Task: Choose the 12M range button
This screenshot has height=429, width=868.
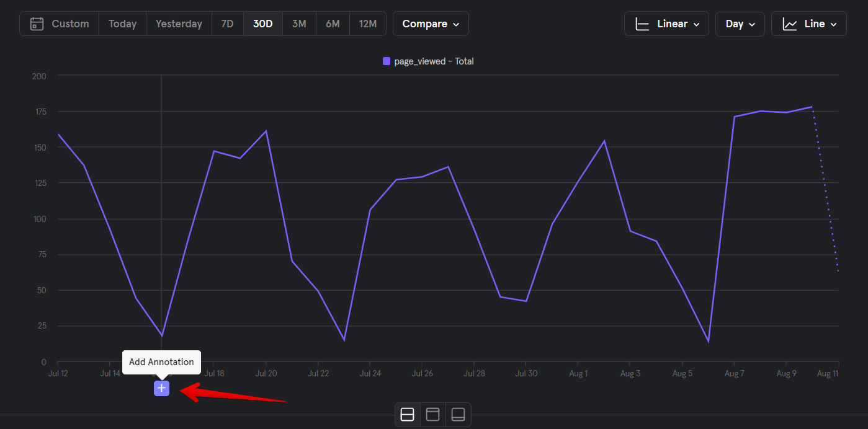Action: click(367, 24)
